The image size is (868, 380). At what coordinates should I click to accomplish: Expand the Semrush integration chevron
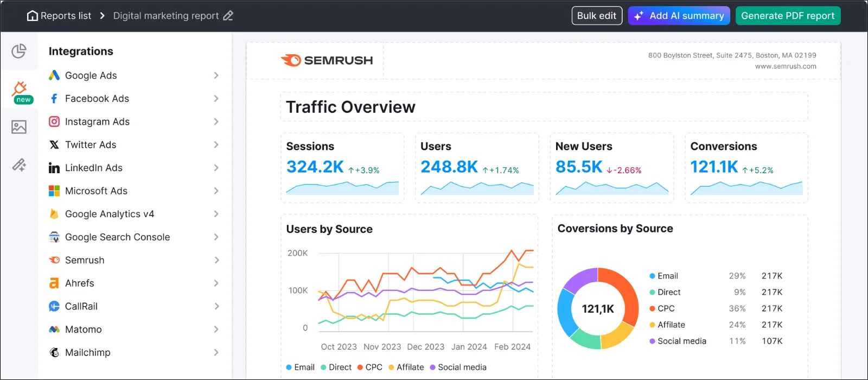pos(216,260)
